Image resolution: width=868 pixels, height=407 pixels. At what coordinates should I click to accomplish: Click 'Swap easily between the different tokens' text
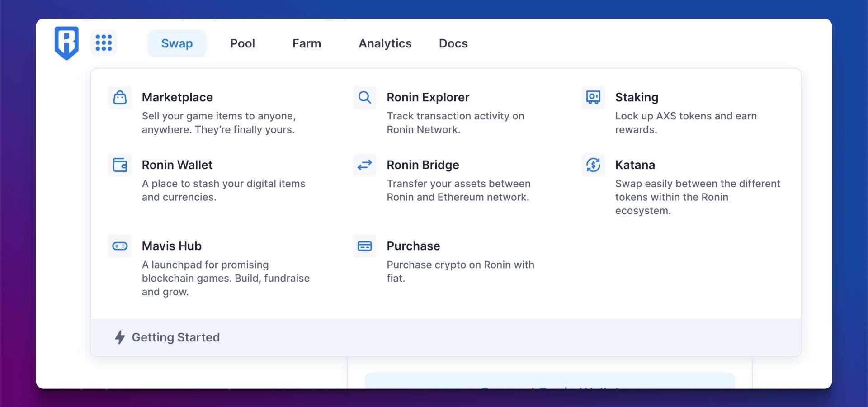(698, 197)
